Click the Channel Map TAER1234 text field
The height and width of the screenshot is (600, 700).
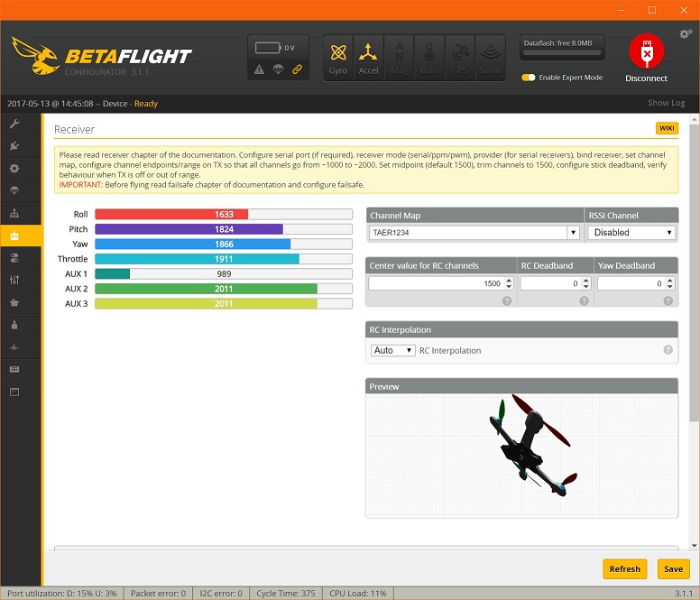tap(468, 233)
